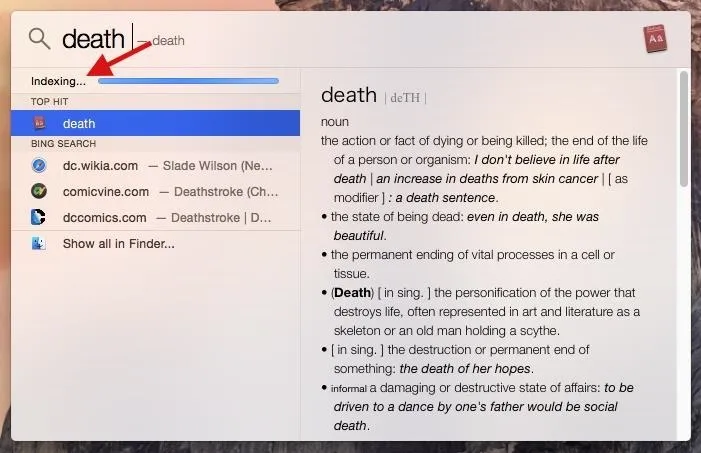The height and width of the screenshot is (453, 701).
Task: Open comicvine.com Deathstroke result
Action: point(156,191)
